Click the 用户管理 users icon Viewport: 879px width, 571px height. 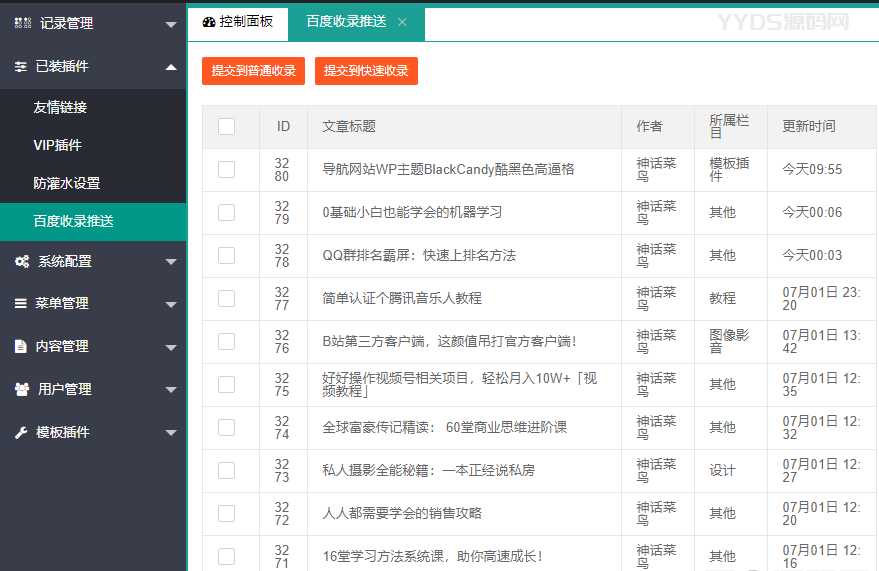(21, 389)
